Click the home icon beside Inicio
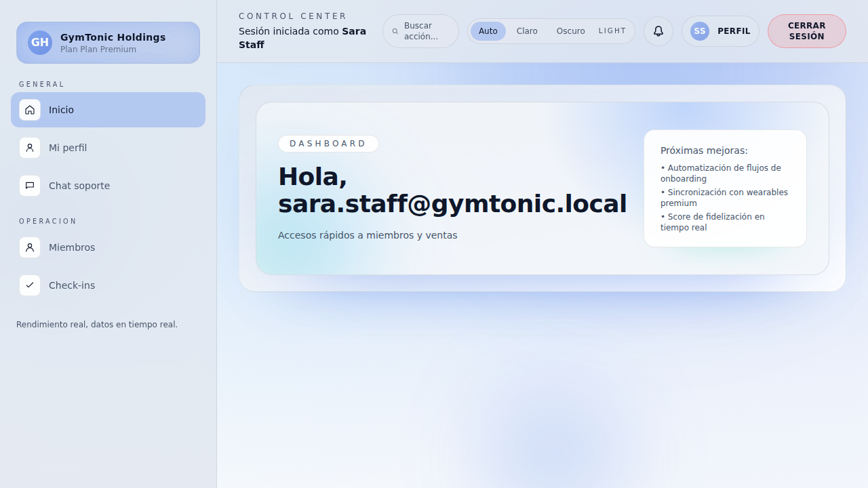 [x=30, y=110]
